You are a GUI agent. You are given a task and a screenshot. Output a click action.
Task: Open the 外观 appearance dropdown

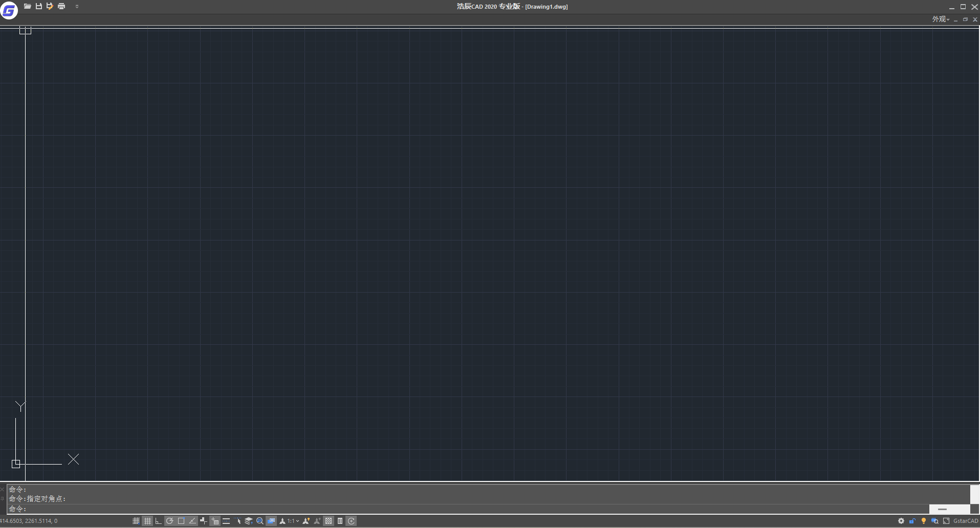click(941, 19)
